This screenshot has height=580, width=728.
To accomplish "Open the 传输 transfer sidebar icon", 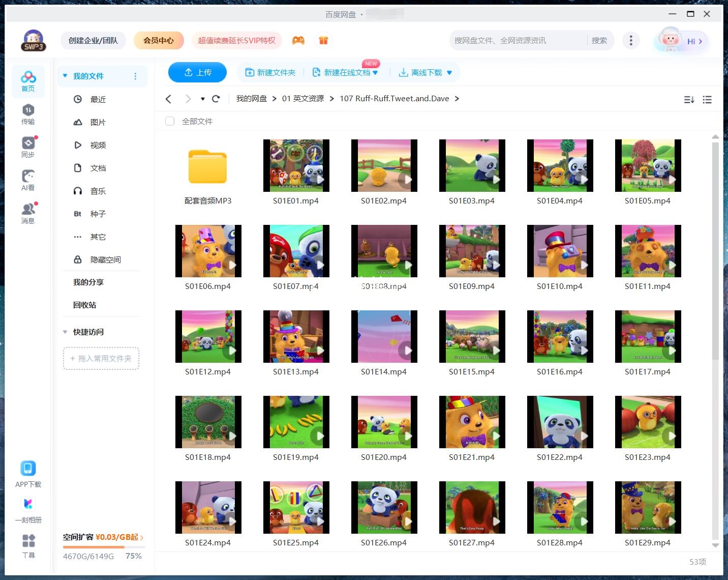I will (x=28, y=114).
